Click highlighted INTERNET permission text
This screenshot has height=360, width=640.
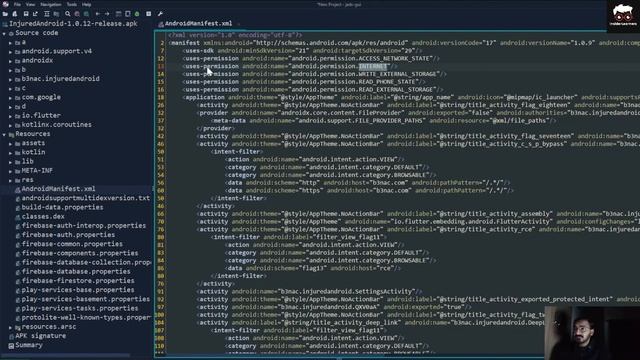tap(373, 66)
